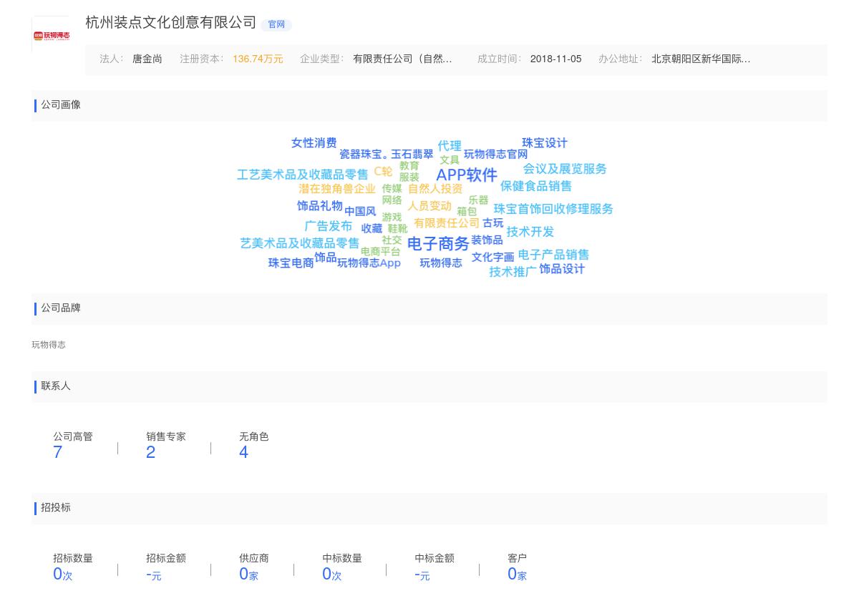Click word cloud tag 古玩
Image resolution: width=859 pixels, height=616 pixels.
493,223
